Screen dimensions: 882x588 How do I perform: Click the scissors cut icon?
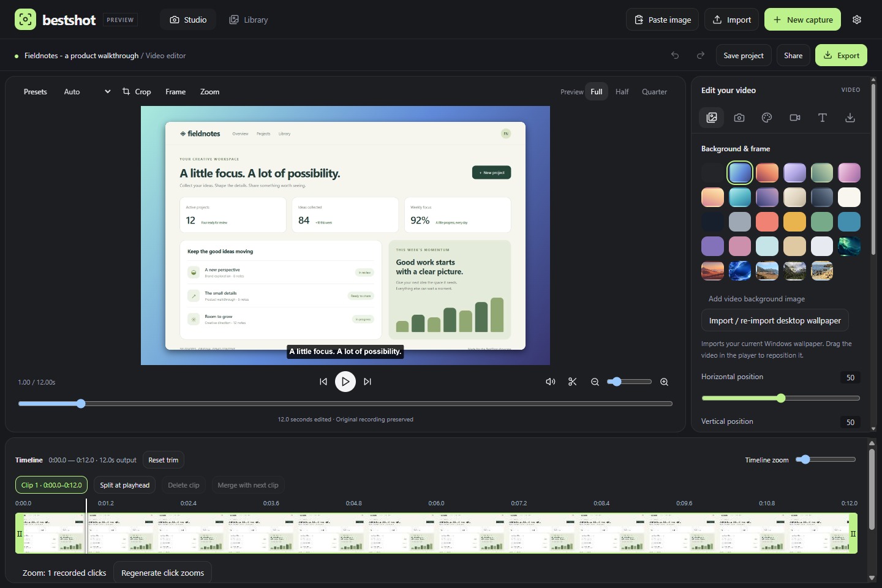[x=573, y=382]
